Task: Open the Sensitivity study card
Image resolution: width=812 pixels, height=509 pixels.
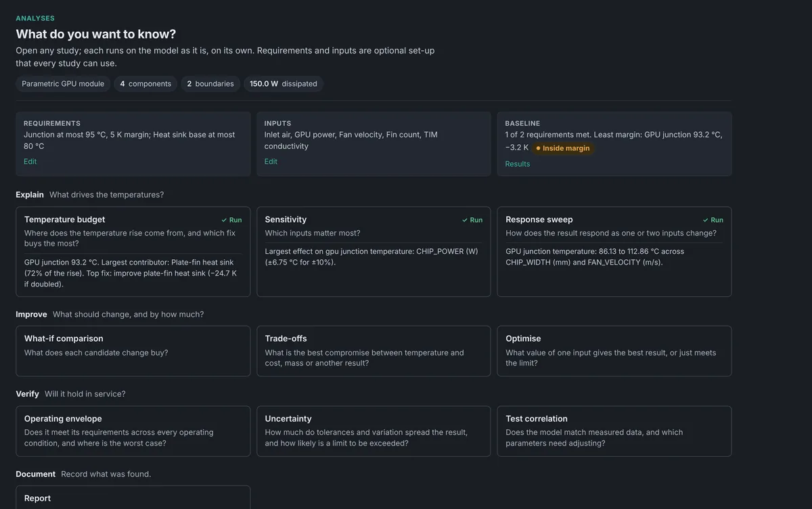Action: (x=374, y=252)
